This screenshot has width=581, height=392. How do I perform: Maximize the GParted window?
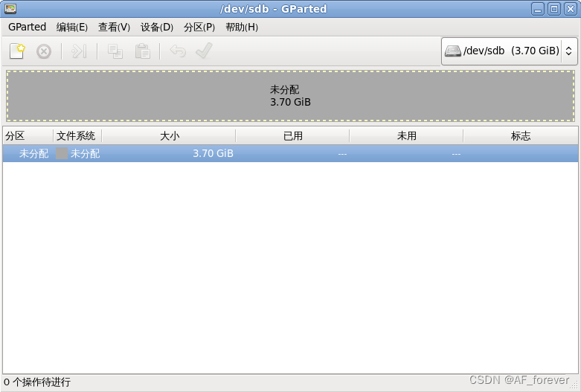tap(554, 9)
